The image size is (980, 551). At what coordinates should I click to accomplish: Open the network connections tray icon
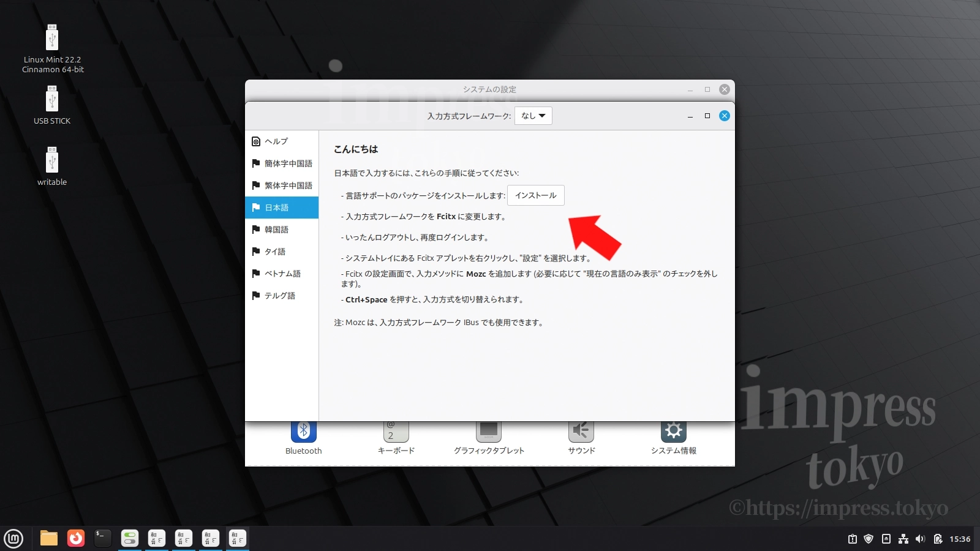[x=903, y=539]
